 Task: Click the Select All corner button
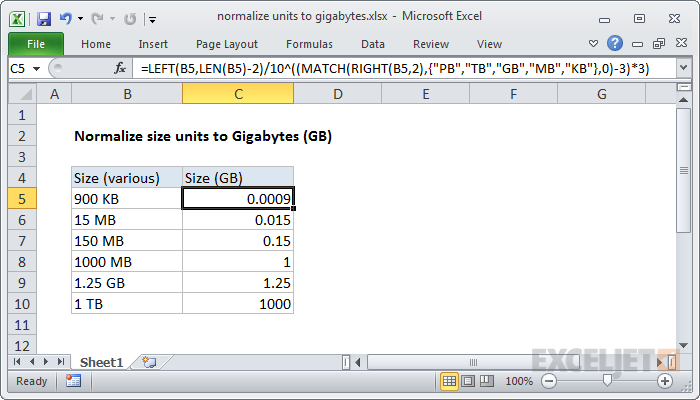(23, 94)
